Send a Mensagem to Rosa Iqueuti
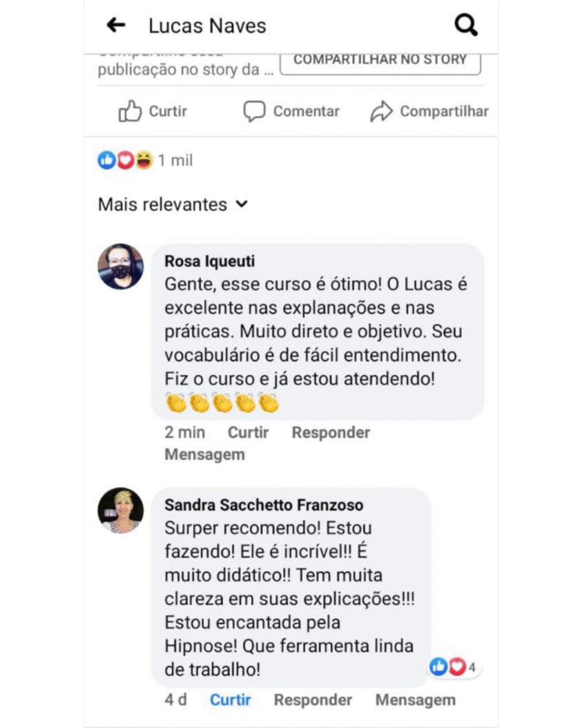Image resolution: width=582 pixels, height=728 pixels. tap(205, 454)
